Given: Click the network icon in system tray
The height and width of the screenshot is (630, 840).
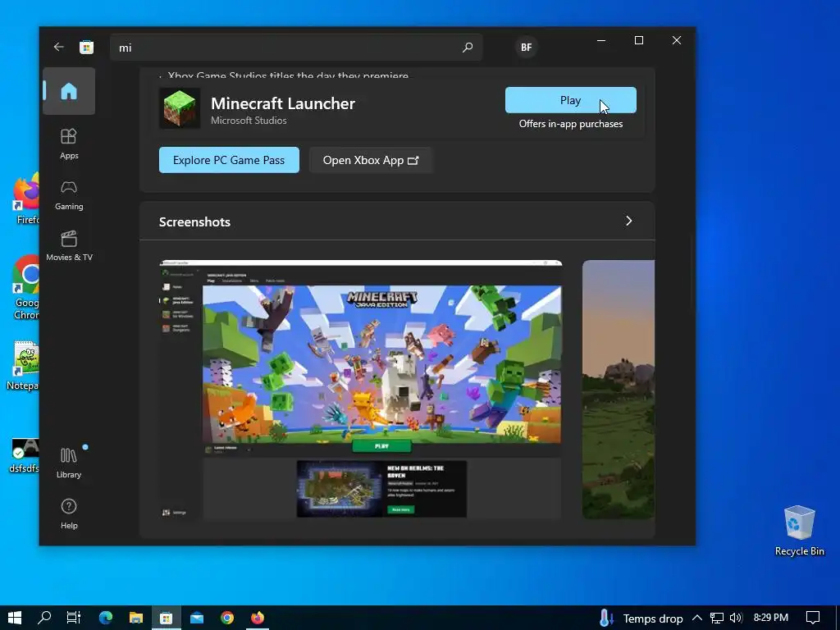Looking at the screenshot, I should [717, 618].
